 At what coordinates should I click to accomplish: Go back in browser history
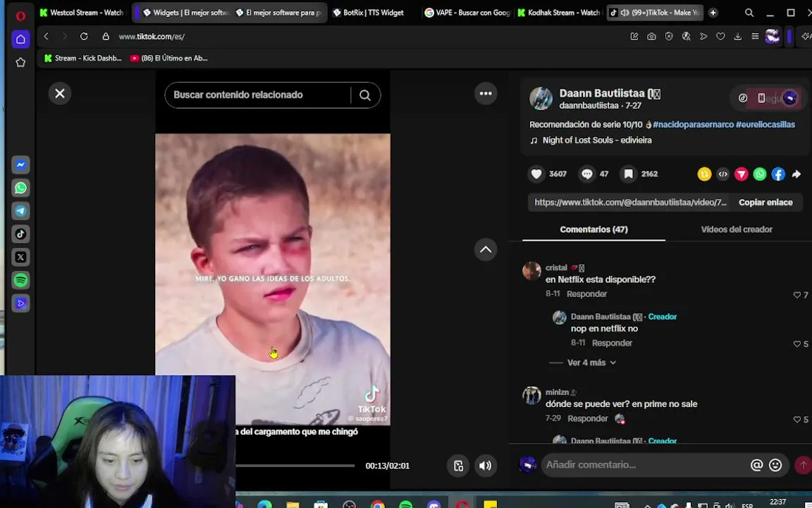(46, 36)
